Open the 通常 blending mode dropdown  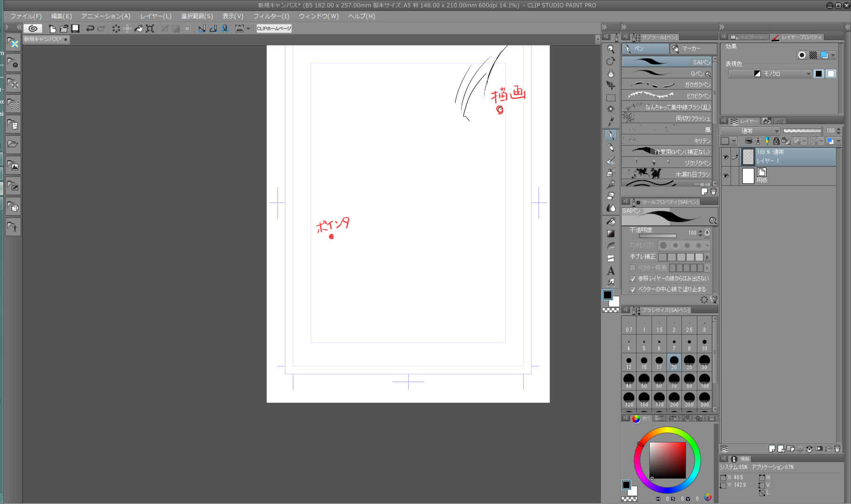(x=750, y=131)
